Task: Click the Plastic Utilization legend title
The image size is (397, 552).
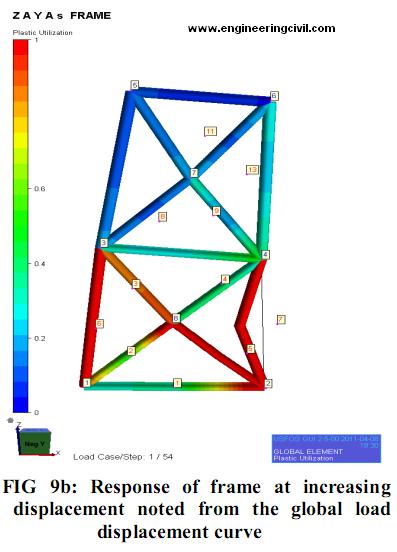Action: point(43,32)
